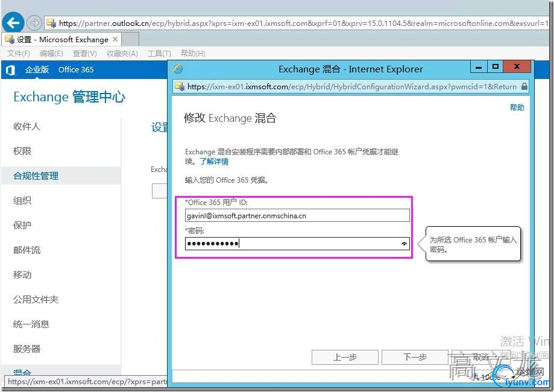Open the 查看(V) menu
Viewport: 554px width, 392px height.
pos(84,54)
